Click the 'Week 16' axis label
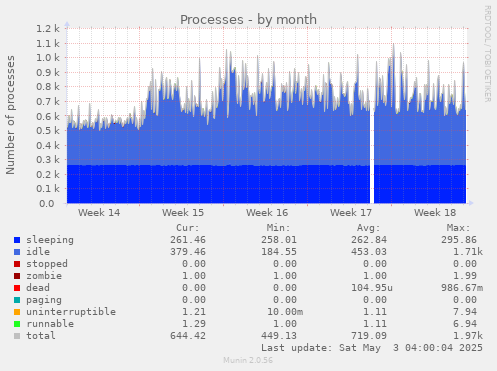The image size is (497, 371). (267, 213)
